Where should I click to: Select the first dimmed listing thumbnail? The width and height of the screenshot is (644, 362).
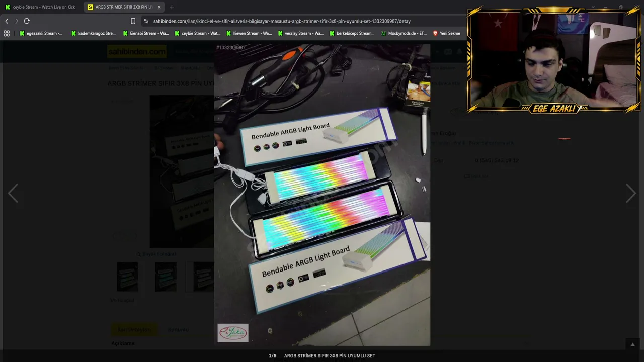tap(127, 277)
